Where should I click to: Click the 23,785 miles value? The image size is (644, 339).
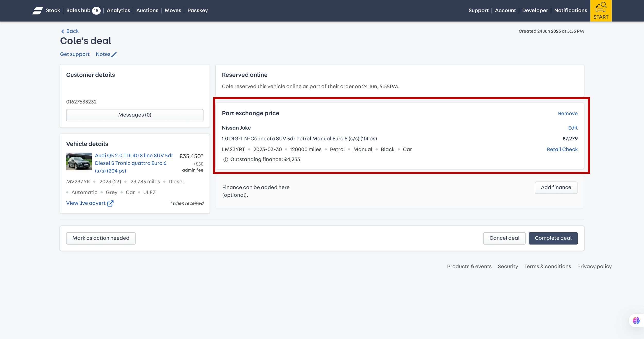click(145, 182)
